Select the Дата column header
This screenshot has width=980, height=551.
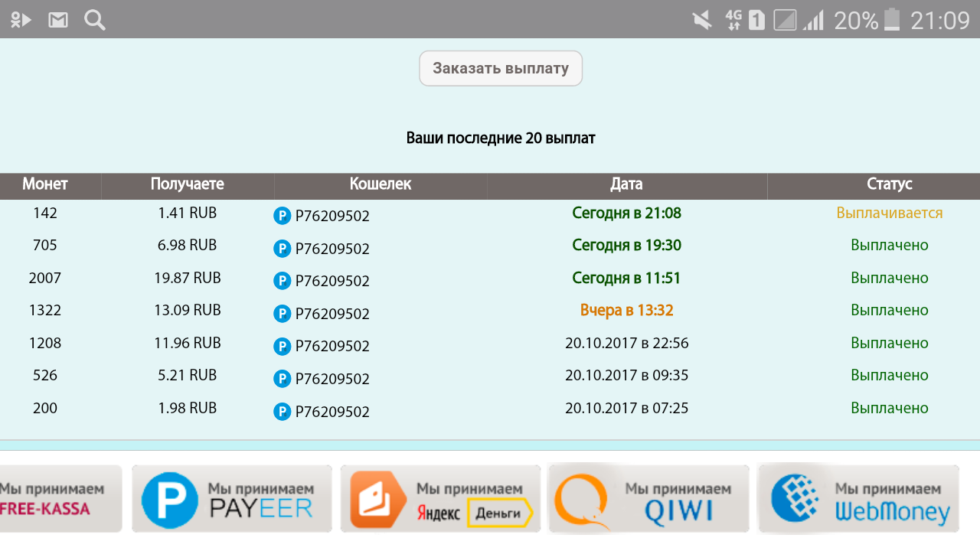(626, 184)
